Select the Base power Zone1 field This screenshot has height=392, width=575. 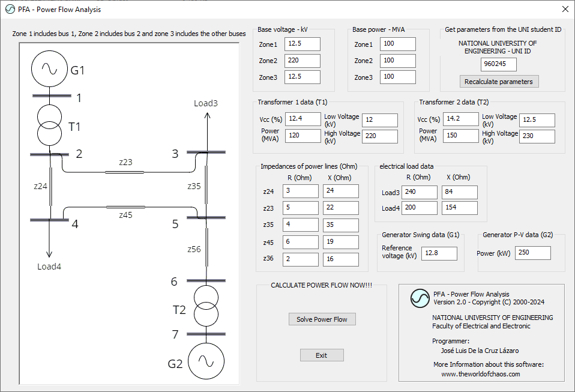tap(398, 44)
